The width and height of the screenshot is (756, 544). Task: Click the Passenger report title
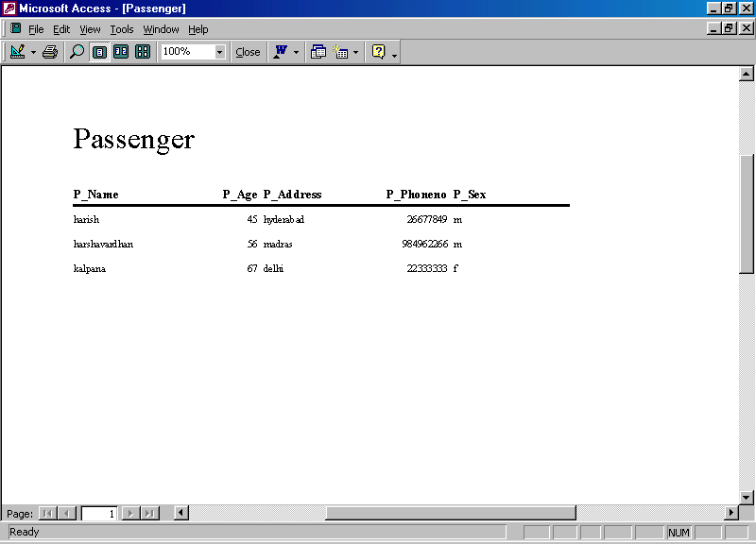click(x=134, y=140)
